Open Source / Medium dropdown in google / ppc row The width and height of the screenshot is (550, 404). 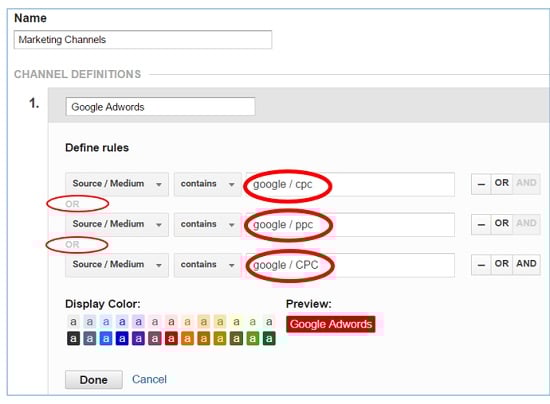[x=117, y=224]
